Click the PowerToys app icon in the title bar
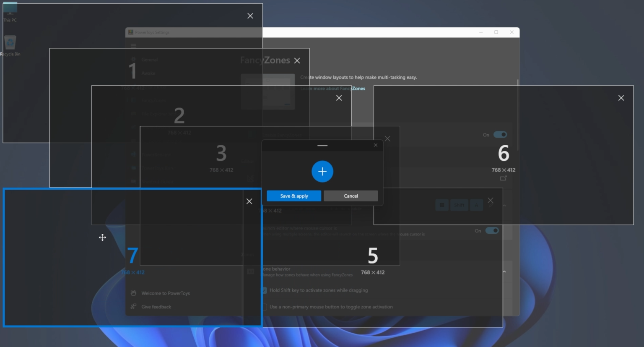Viewport: 644px width, 347px height. [x=130, y=32]
